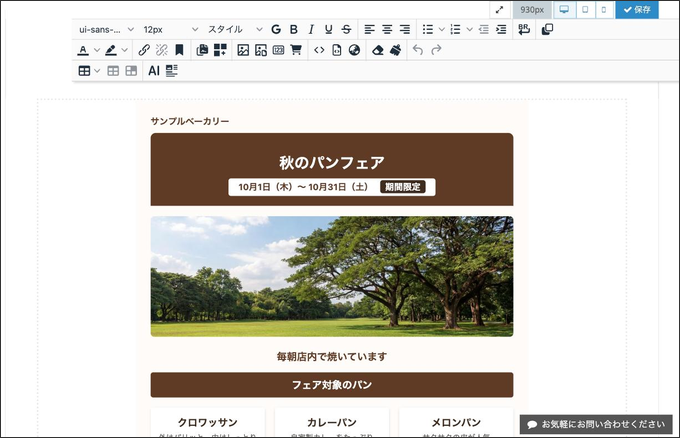This screenshot has height=438, width=680.
Task: Toggle italic formatting
Action: tap(311, 29)
